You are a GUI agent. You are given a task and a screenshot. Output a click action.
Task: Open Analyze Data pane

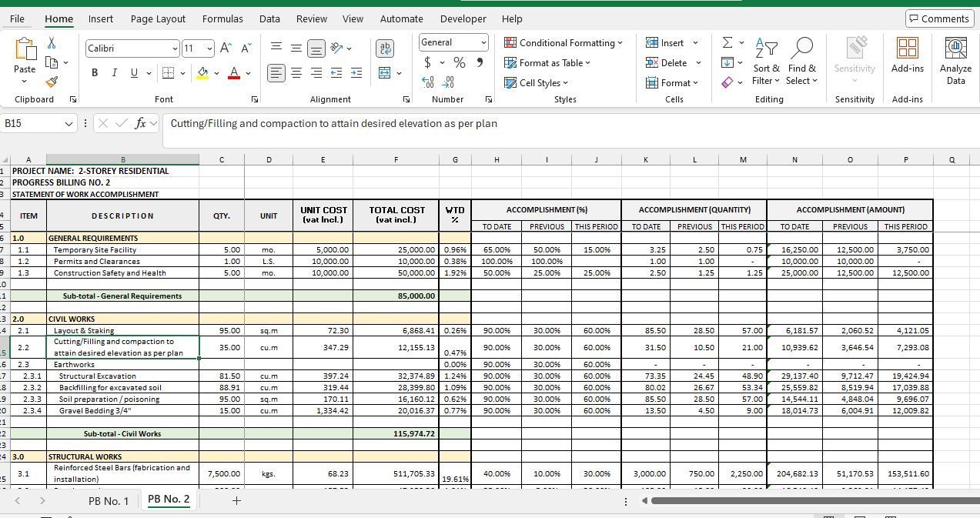[955, 62]
